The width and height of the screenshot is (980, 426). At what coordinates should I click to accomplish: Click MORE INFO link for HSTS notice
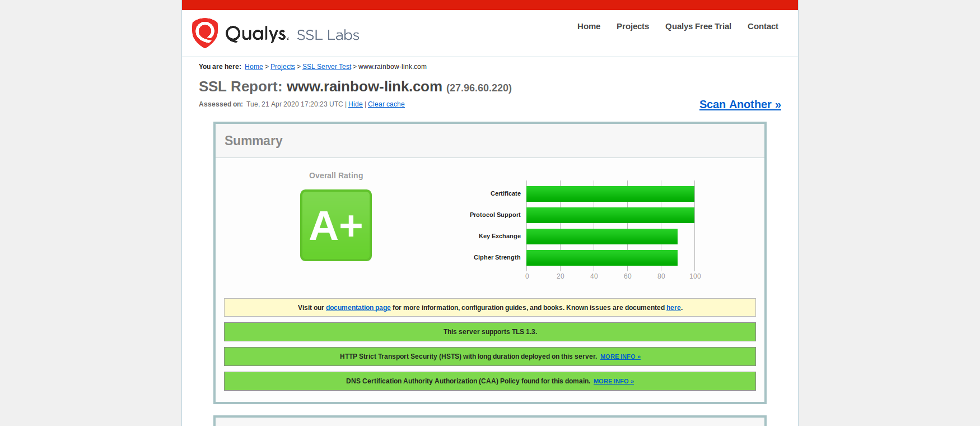(620, 356)
